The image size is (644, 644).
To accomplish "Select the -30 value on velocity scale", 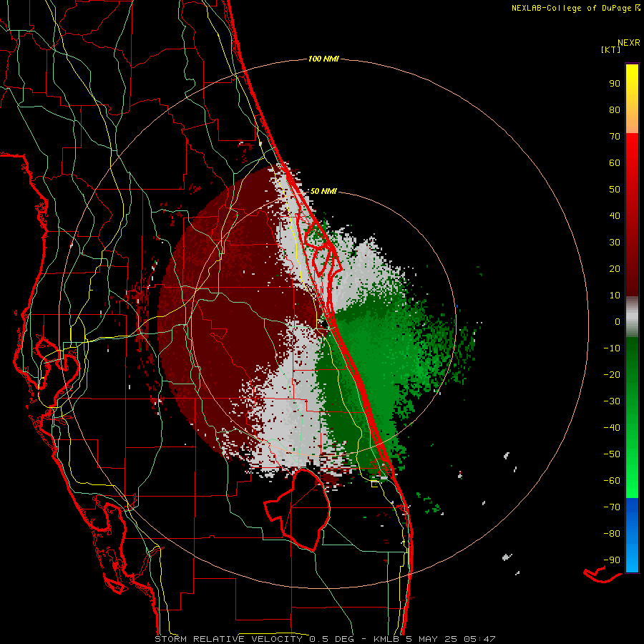I will [612, 401].
